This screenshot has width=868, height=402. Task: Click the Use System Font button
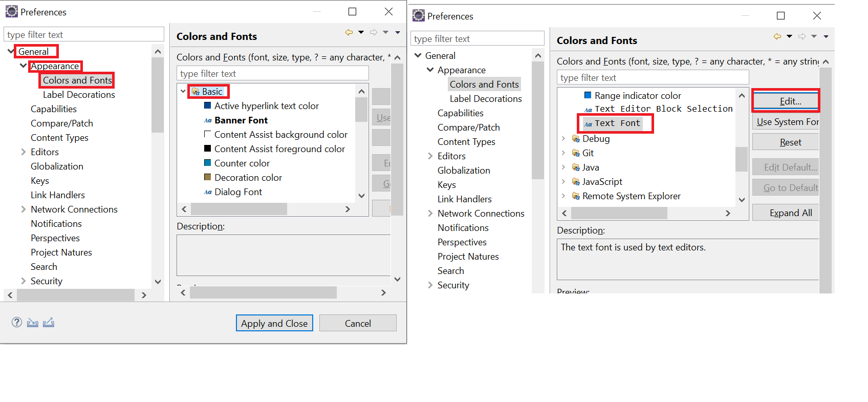[x=786, y=122]
